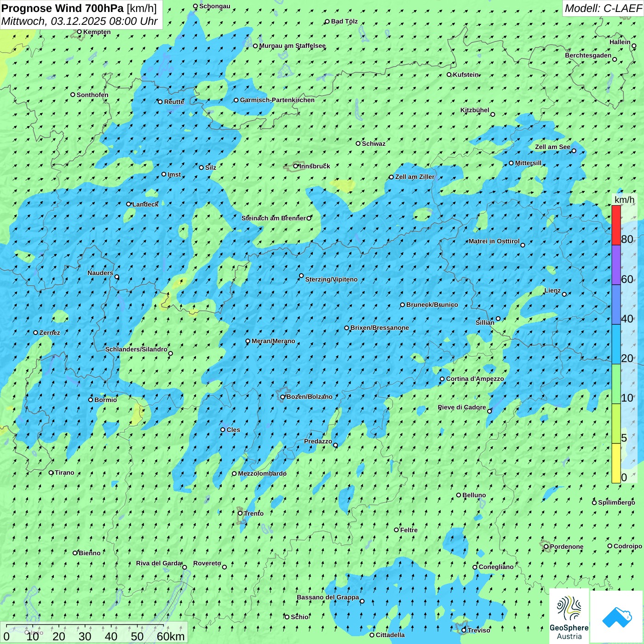Click the Schongau label
Viewport: 644px width, 644px height.
215,6
